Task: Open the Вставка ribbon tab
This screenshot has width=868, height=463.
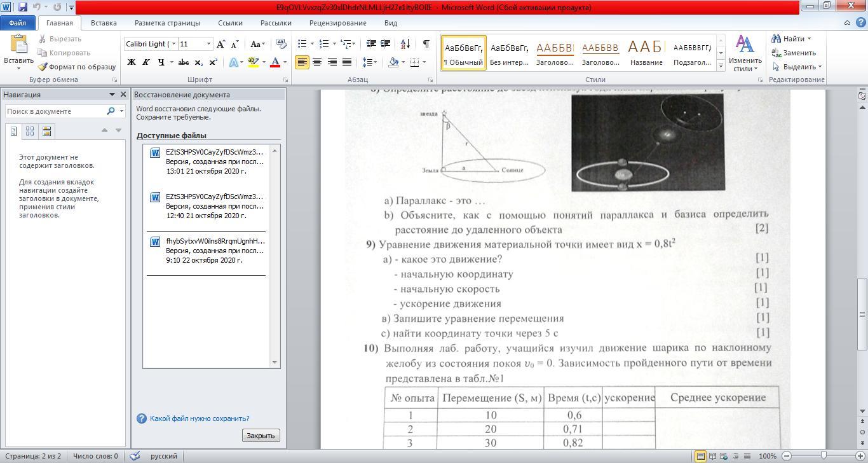Action: [104, 23]
